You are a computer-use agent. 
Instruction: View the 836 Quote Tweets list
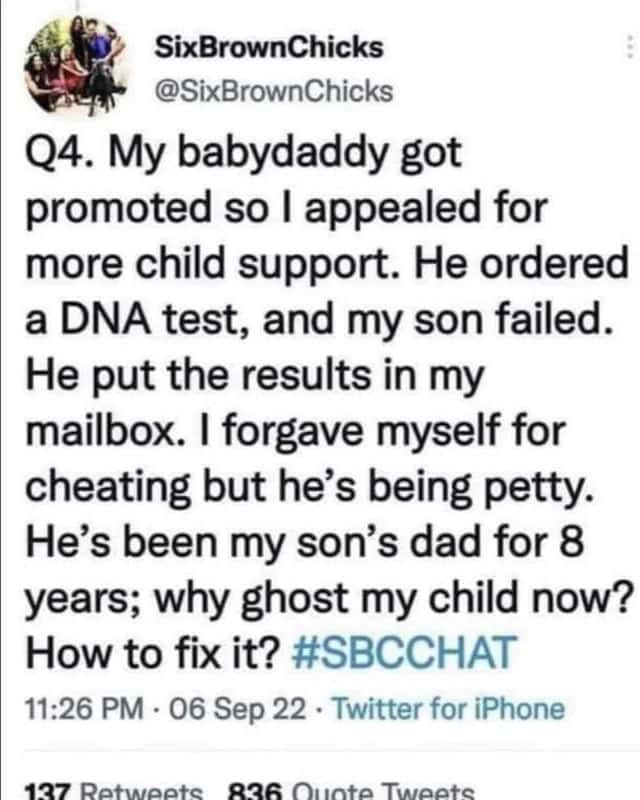click(350, 792)
